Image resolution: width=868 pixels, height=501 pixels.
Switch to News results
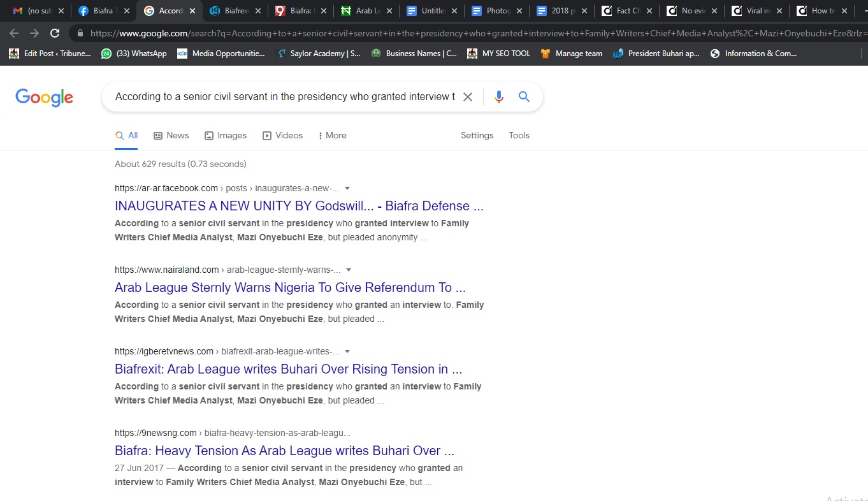pyautogui.click(x=171, y=136)
